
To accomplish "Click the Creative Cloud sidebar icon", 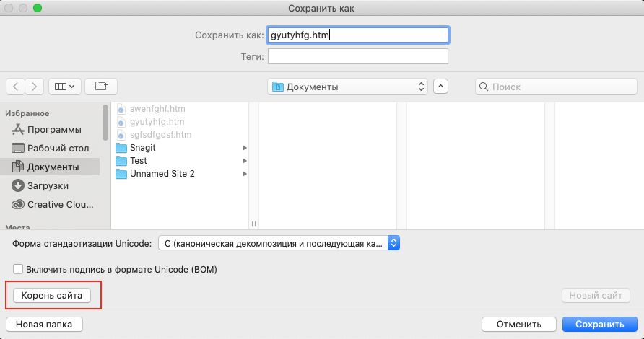I will [x=18, y=204].
